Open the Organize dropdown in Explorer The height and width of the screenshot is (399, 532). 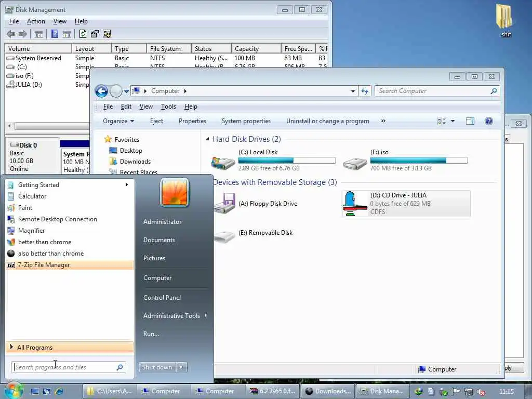tap(118, 121)
